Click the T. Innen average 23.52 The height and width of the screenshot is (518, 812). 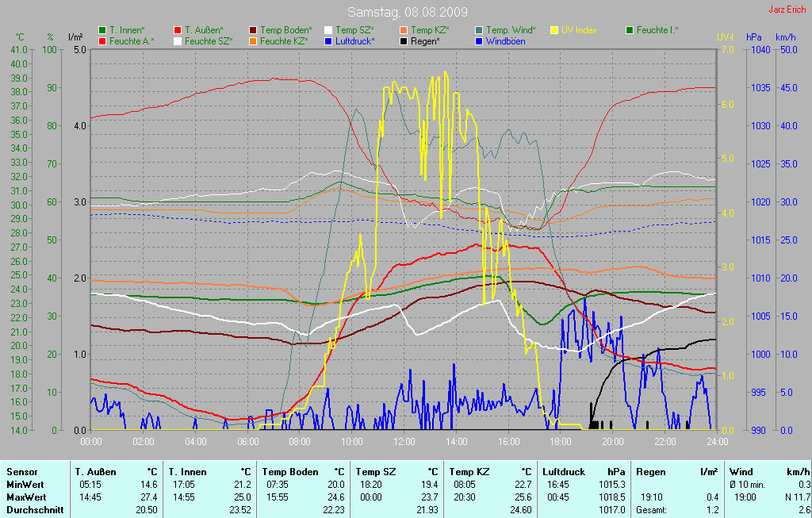240,510
